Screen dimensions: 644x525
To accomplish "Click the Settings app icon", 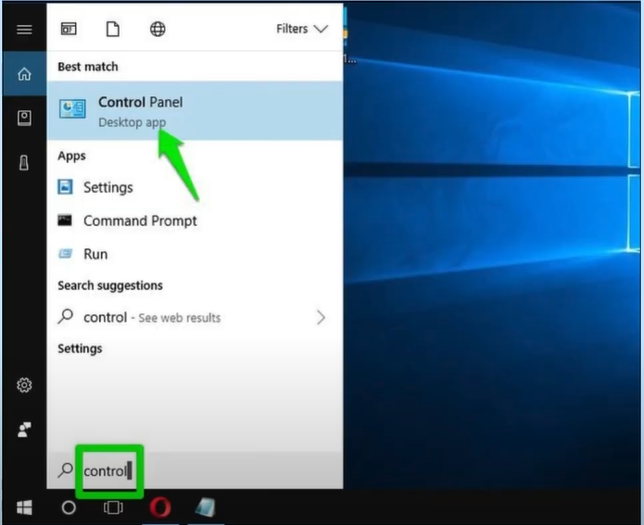I will pos(65,187).
